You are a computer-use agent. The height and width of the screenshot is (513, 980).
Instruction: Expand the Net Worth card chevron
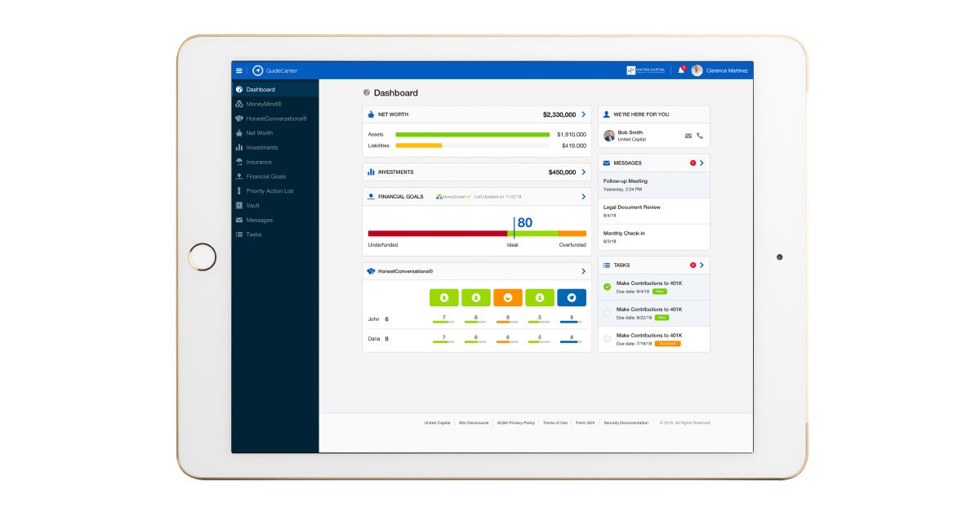tap(583, 114)
